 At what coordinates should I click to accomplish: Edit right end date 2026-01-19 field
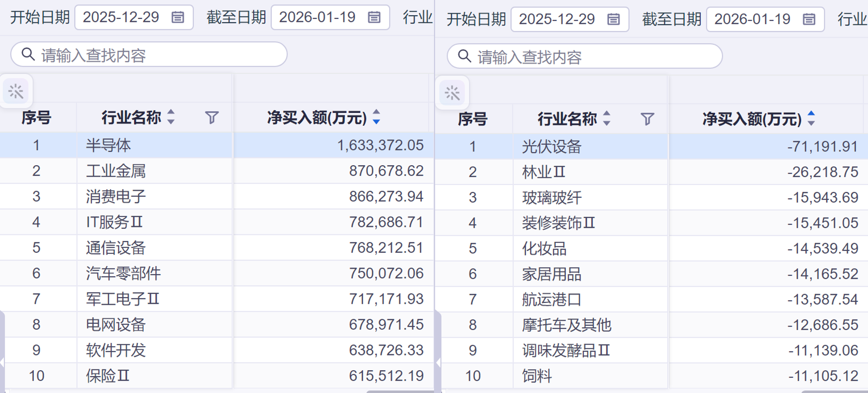(x=765, y=19)
